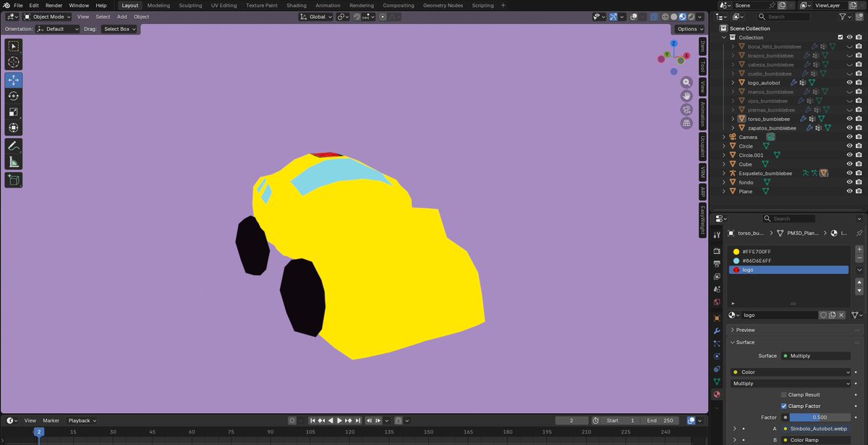The width and height of the screenshot is (868, 445).
Task: Open the Drag Select Box dropdown
Action: point(119,29)
